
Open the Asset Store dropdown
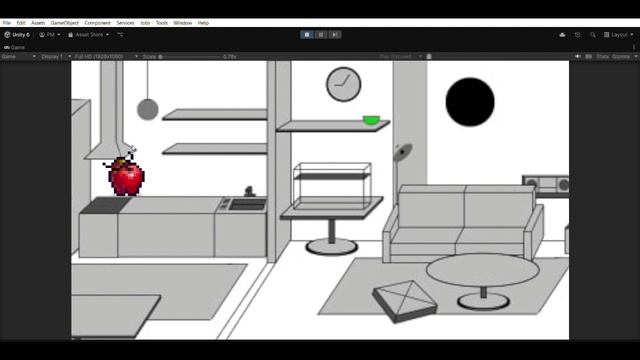(89, 35)
